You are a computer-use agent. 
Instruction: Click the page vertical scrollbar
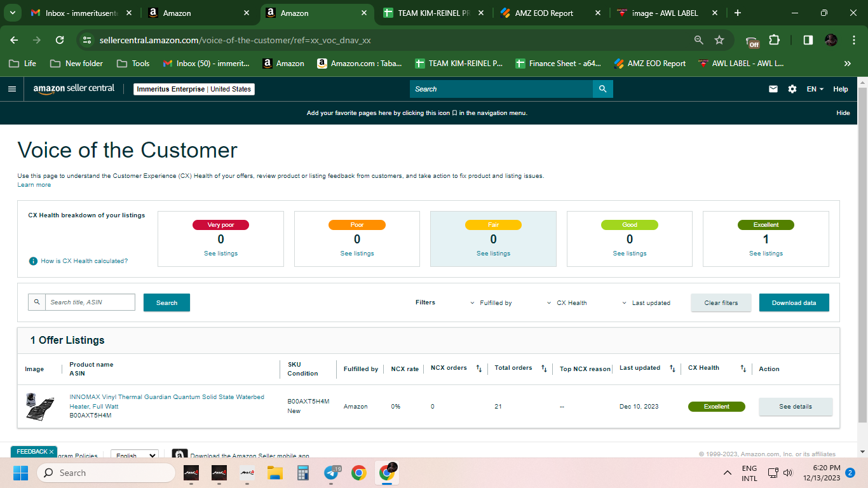pos(862,254)
